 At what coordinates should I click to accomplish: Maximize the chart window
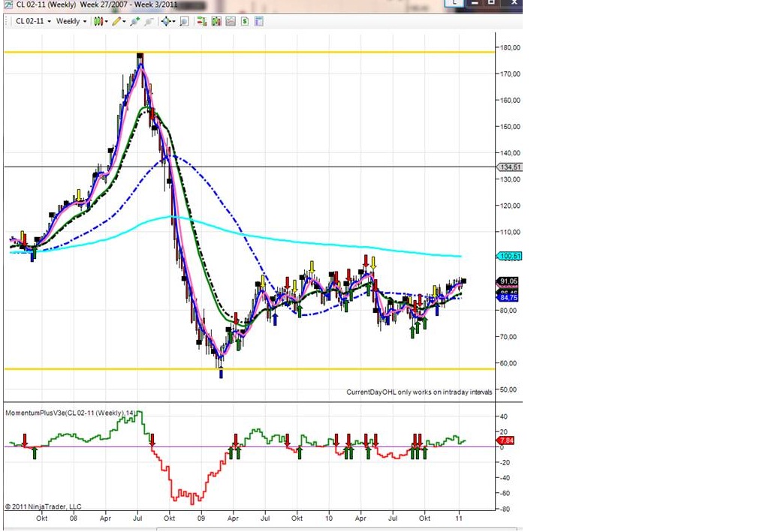(x=491, y=3)
